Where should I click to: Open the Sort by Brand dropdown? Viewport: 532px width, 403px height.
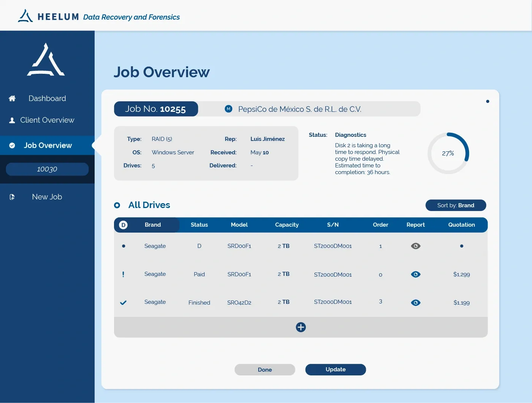[x=456, y=205]
